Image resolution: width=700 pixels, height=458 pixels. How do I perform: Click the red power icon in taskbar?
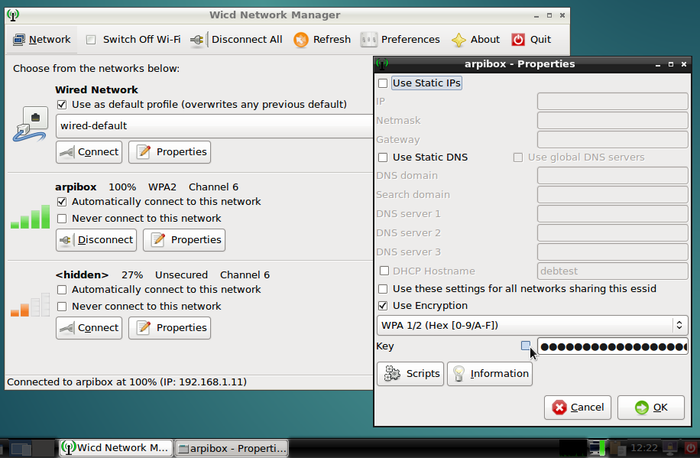coord(690,448)
